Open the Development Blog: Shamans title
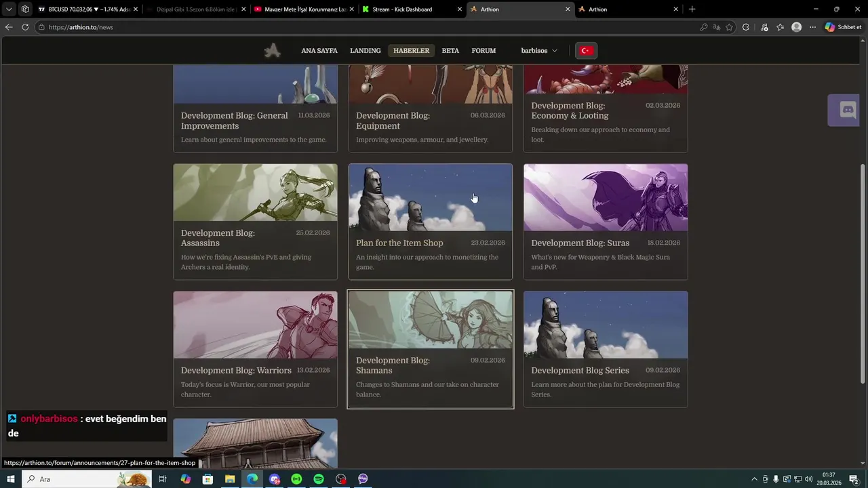The image size is (868, 488). pyautogui.click(x=393, y=365)
